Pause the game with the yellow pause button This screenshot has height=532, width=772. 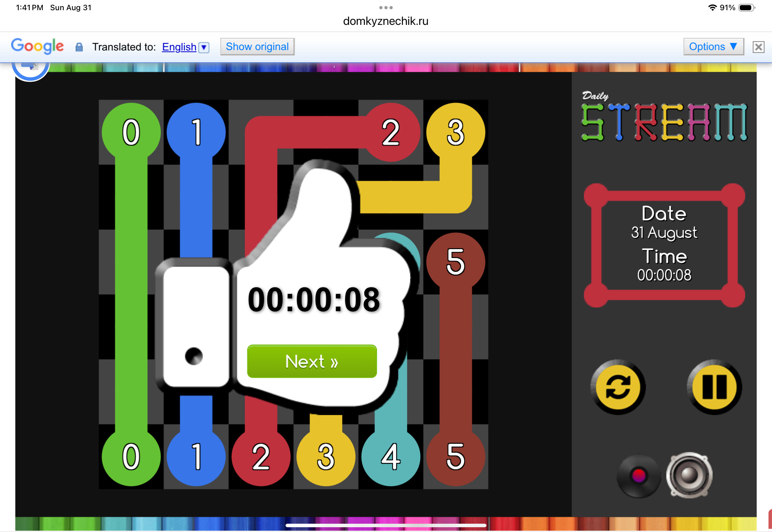pyautogui.click(x=714, y=387)
